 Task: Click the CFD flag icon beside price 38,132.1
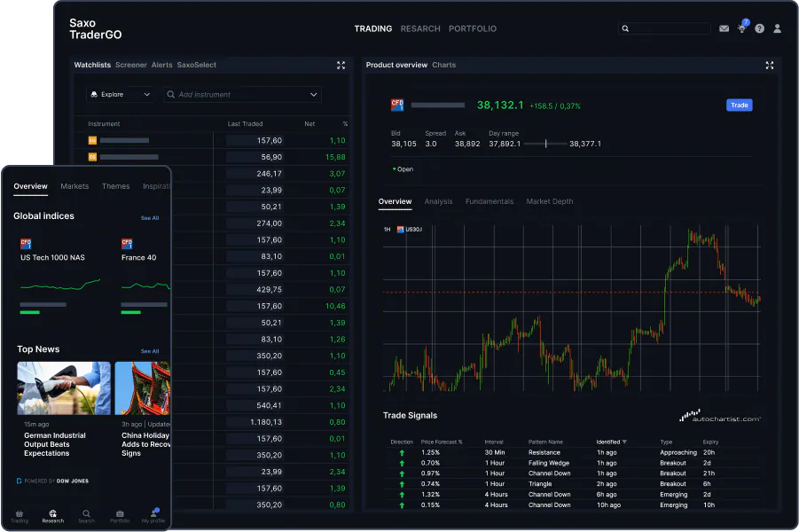click(397, 105)
